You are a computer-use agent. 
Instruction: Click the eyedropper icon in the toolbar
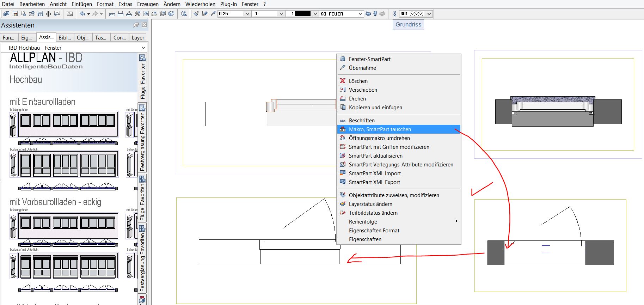click(213, 14)
